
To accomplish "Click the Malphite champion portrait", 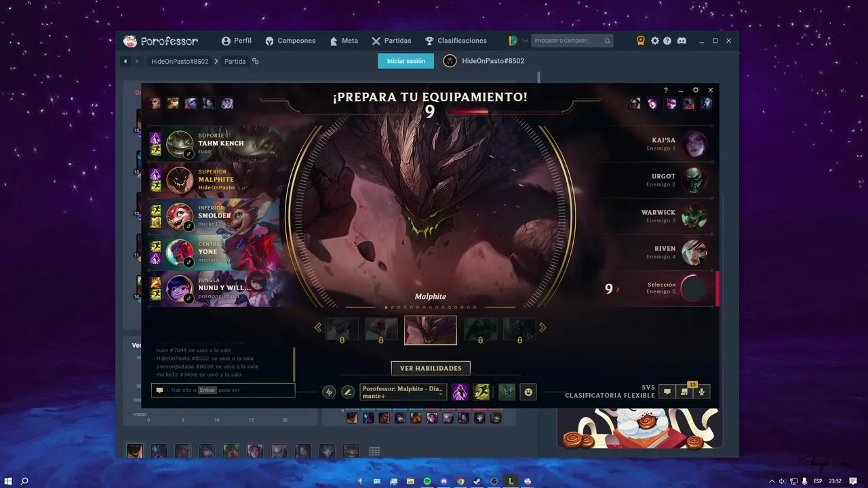I will click(x=180, y=180).
